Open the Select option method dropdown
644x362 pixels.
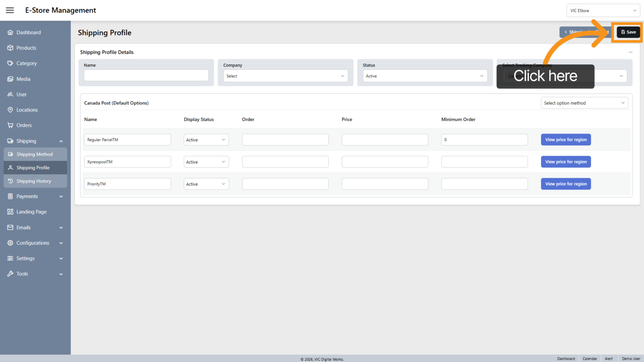pyautogui.click(x=584, y=103)
